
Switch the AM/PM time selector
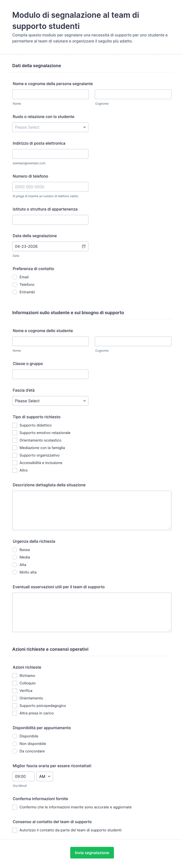point(45,776)
